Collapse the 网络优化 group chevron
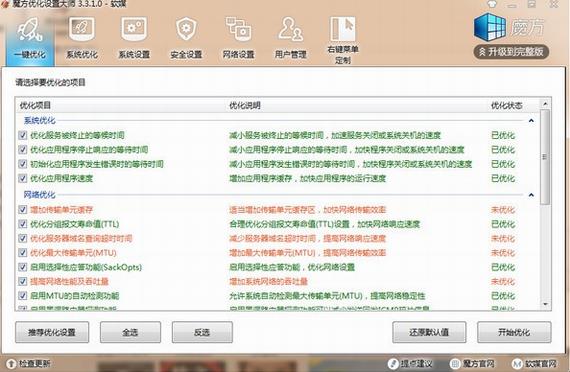The height and width of the screenshot is (372, 570). click(531, 195)
